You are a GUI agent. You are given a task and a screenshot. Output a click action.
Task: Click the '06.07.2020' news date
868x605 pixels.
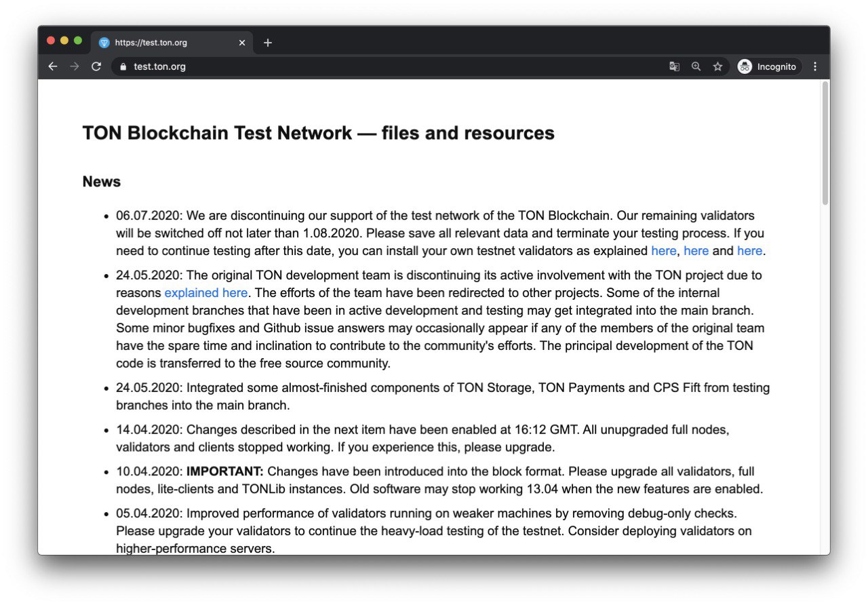[x=148, y=216]
